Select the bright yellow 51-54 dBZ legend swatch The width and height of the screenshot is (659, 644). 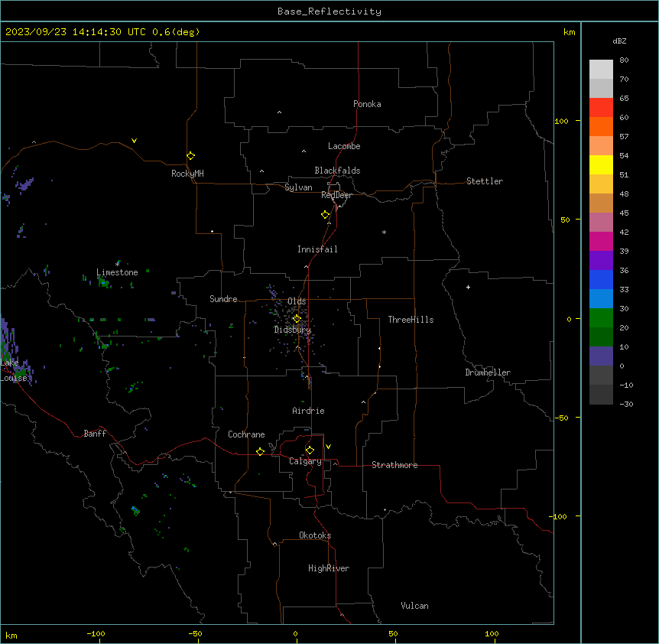[x=601, y=164]
